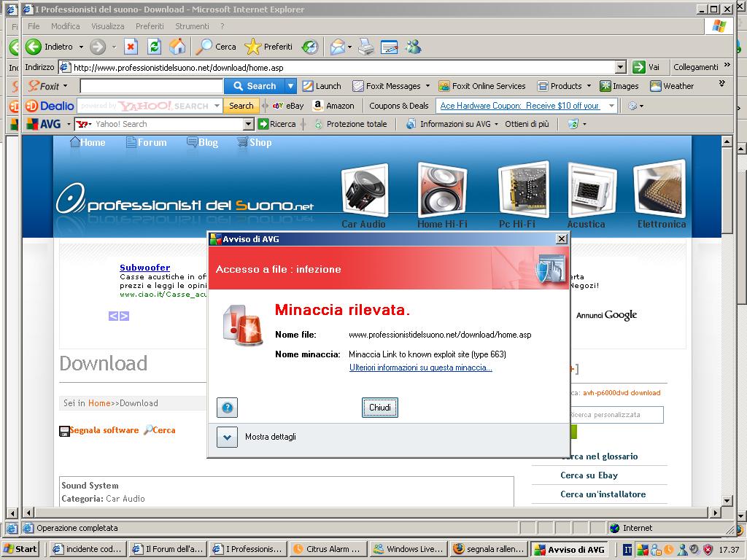Click Launch in Foxit toolbar
This screenshot has height=560, width=747.
[x=322, y=86]
